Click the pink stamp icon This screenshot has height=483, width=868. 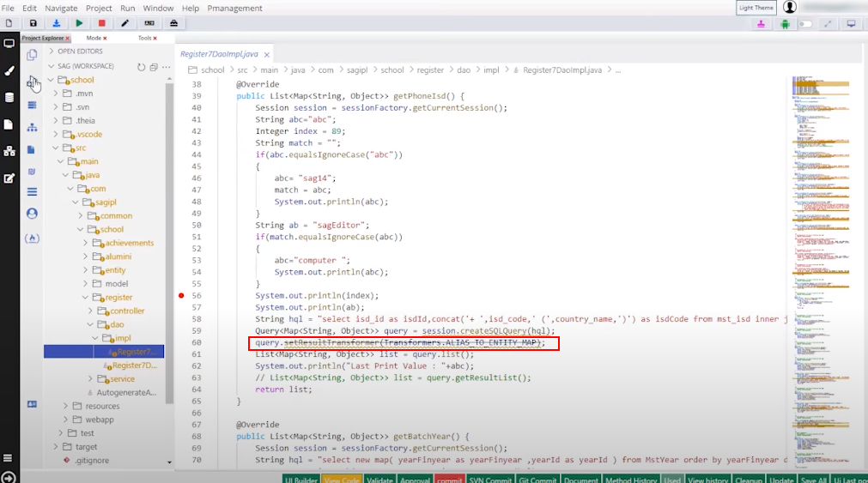[x=761, y=24]
